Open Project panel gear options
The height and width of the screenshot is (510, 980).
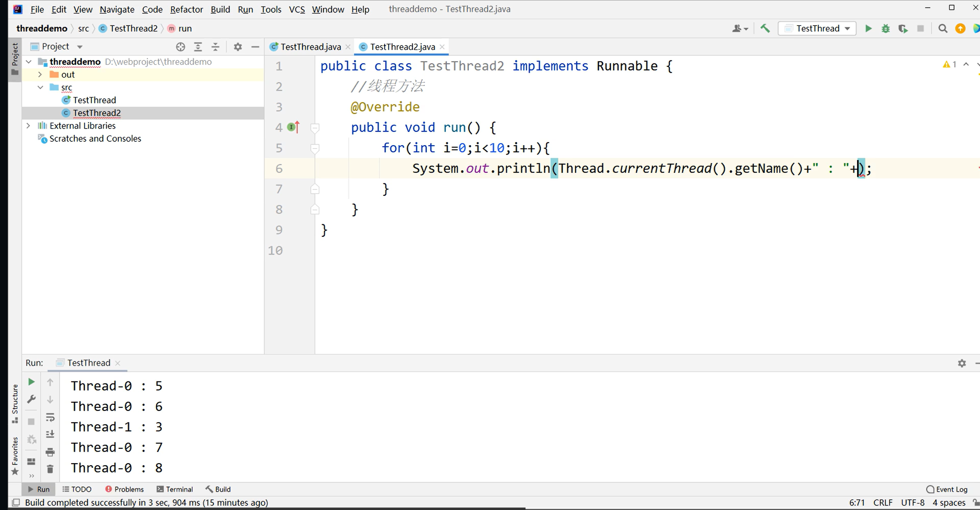[238, 47]
